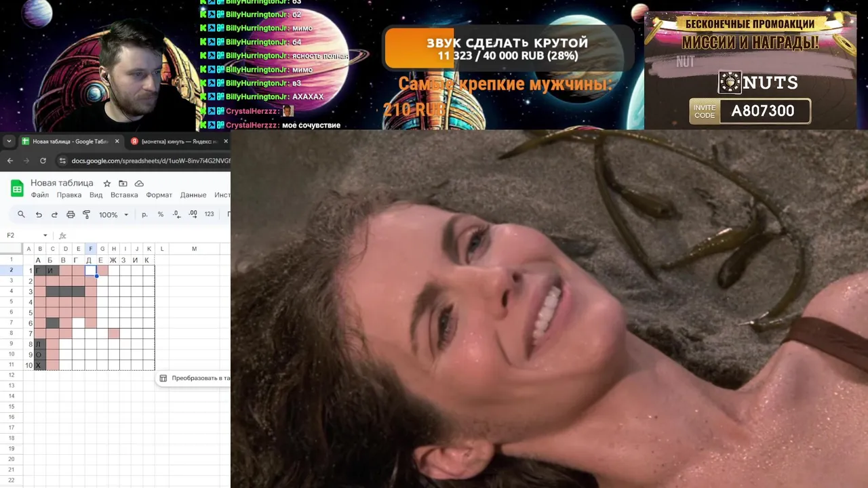Click the NUTS logo in the promo banner

point(758,83)
